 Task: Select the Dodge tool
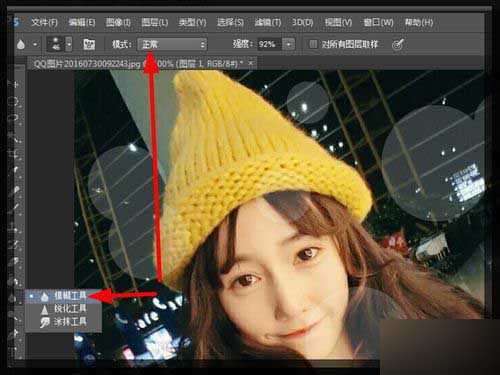point(15,315)
